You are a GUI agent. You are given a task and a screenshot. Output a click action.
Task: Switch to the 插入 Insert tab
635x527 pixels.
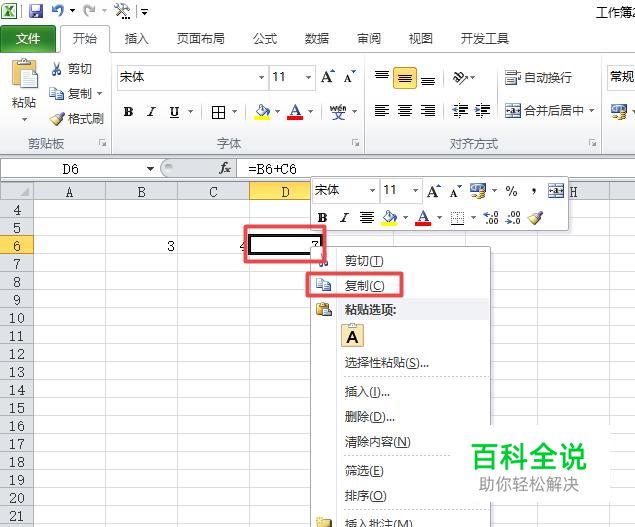pyautogui.click(x=136, y=38)
